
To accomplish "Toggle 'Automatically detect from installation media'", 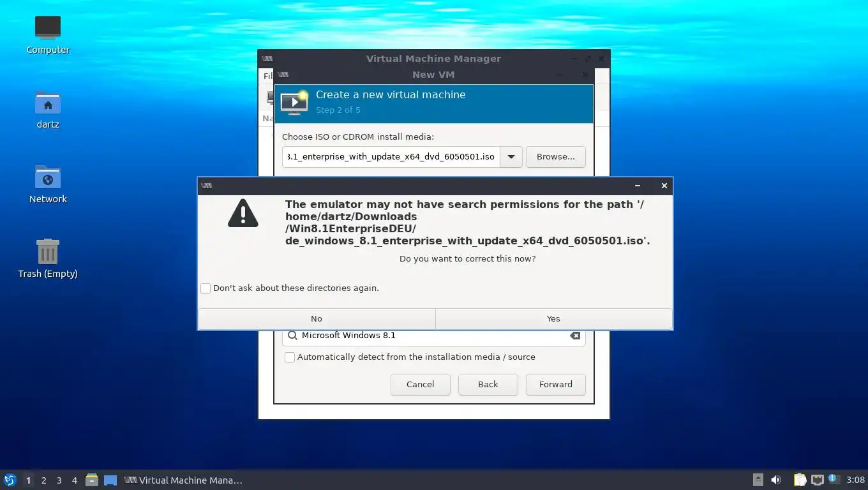I will (290, 357).
